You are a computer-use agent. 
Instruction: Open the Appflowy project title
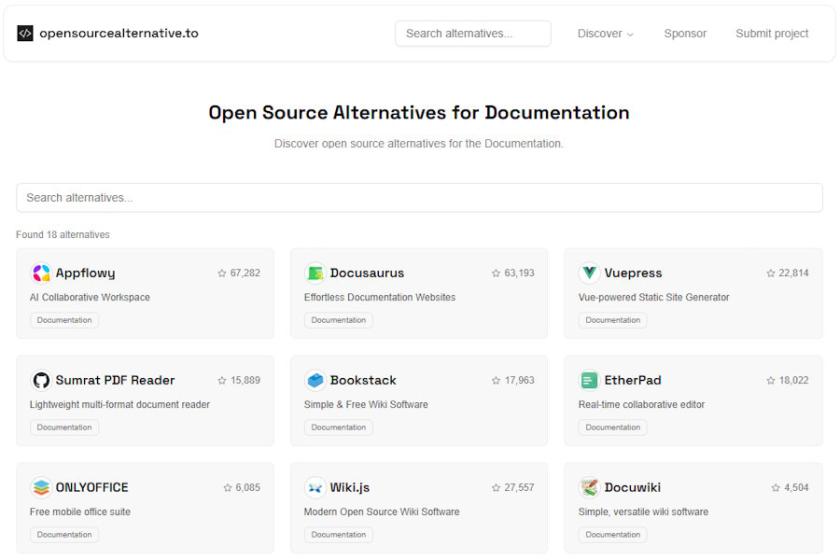pyautogui.click(x=85, y=273)
